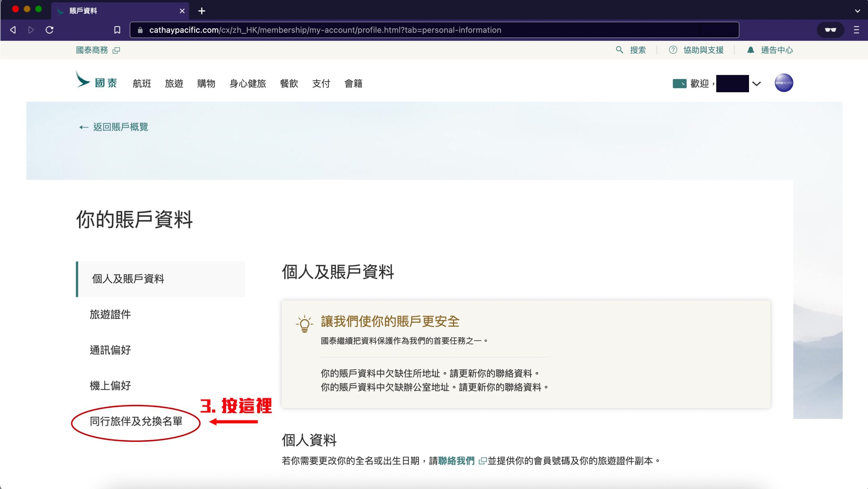Select the 同行旅伴及兌換名單 sidebar tab
Screen dimensions: 868x489
point(136,421)
